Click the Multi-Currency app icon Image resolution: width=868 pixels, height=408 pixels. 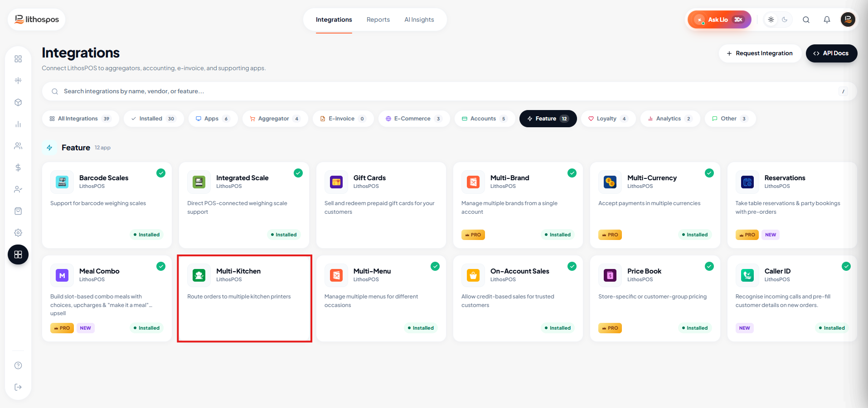coord(610,182)
